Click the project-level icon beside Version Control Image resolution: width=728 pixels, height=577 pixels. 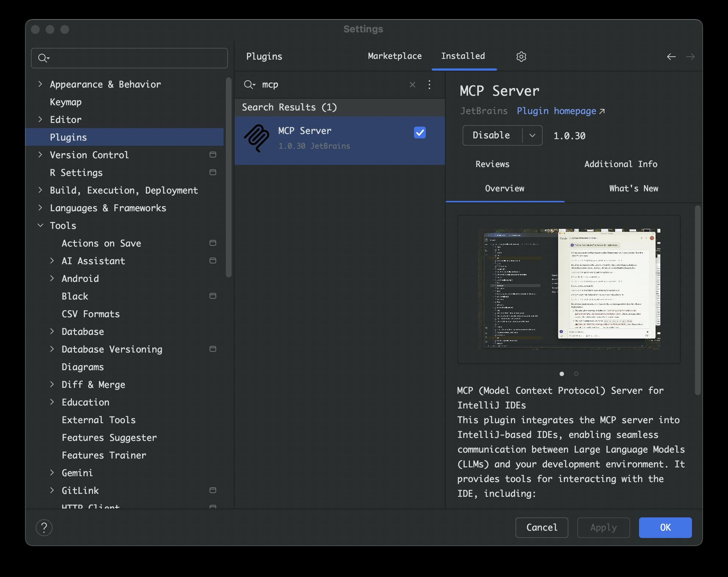[213, 155]
